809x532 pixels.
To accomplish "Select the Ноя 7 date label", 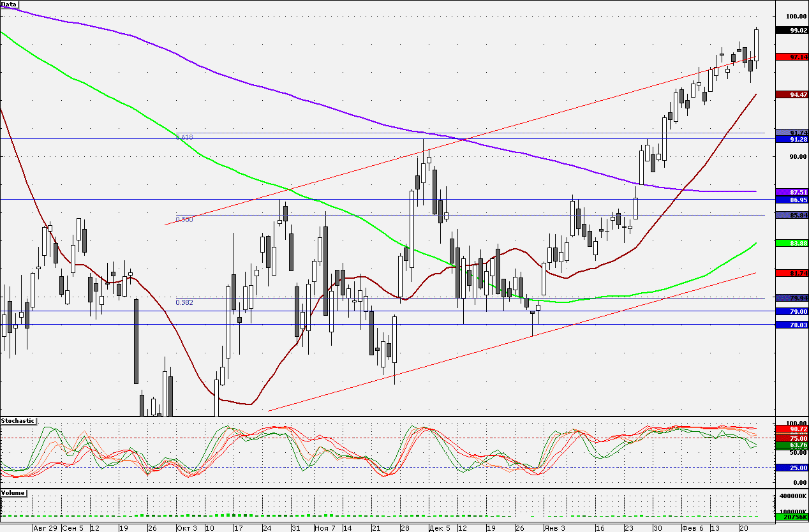I will tap(325, 528).
